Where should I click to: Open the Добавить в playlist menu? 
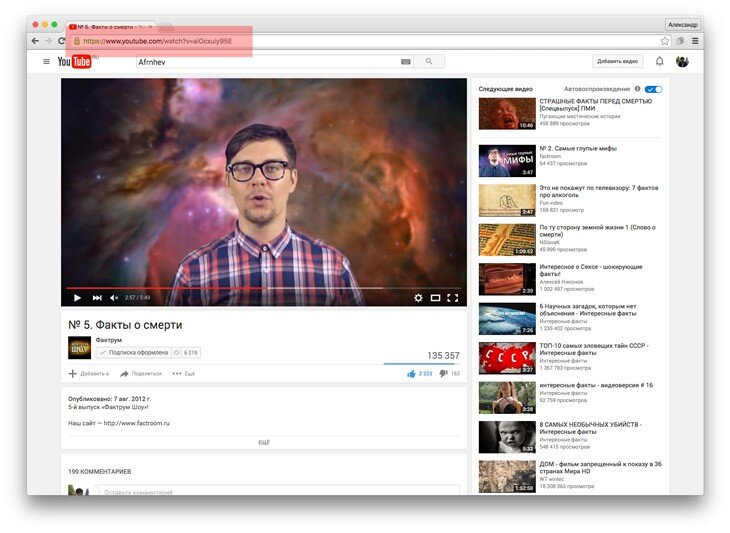88,373
